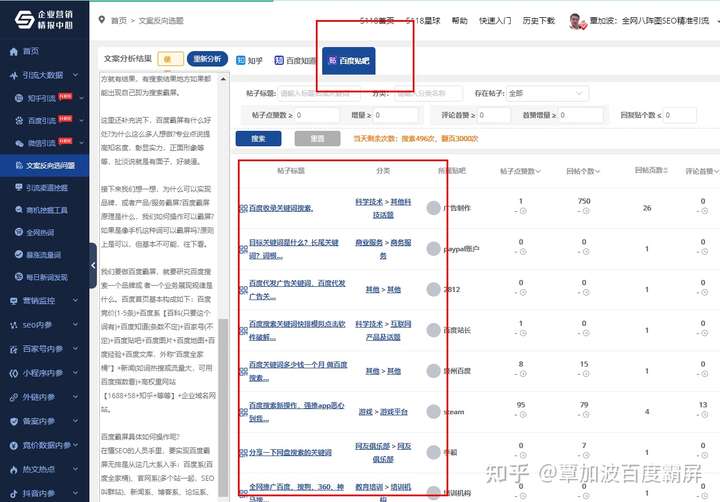This screenshot has width=720, height=502.
Task: Sort the table by the 回帖个数 column header
Action: [x=583, y=171]
